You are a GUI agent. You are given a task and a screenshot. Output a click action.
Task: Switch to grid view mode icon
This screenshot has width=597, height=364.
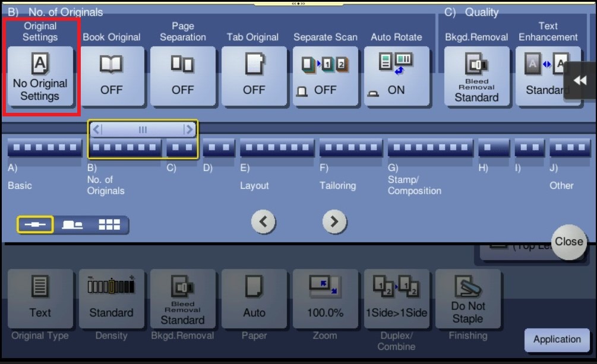109,224
